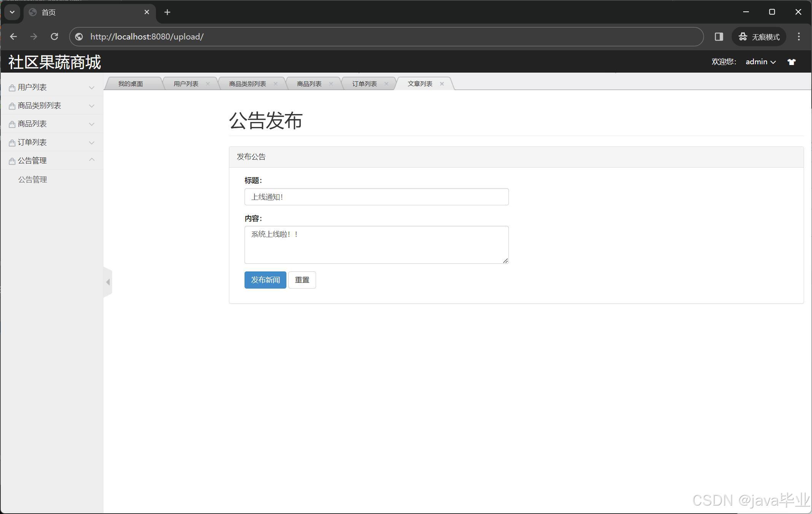Click the lock icon beside 公告管理 menu

tap(12, 161)
